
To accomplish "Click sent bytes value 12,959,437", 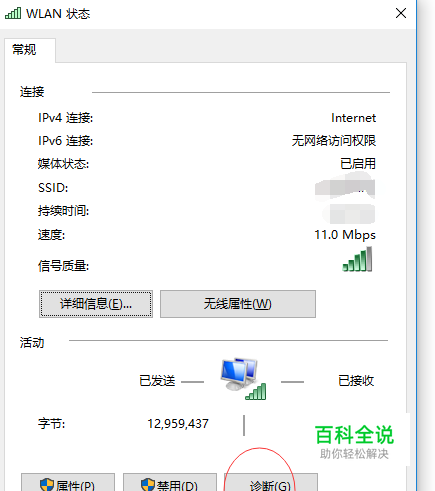I will coord(178,424).
